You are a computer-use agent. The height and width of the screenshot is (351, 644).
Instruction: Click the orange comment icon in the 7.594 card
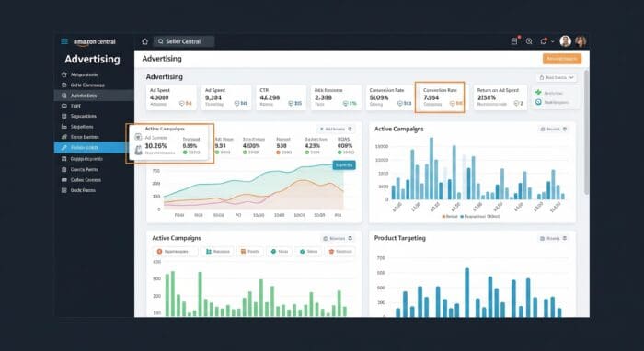453,104
